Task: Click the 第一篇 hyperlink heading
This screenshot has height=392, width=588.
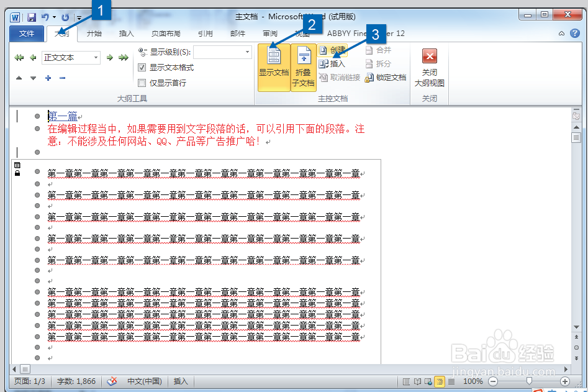Action: tap(63, 116)
